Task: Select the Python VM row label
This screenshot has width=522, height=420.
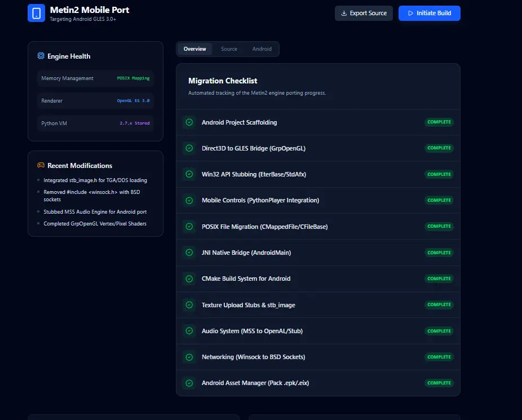Action: 54,123
